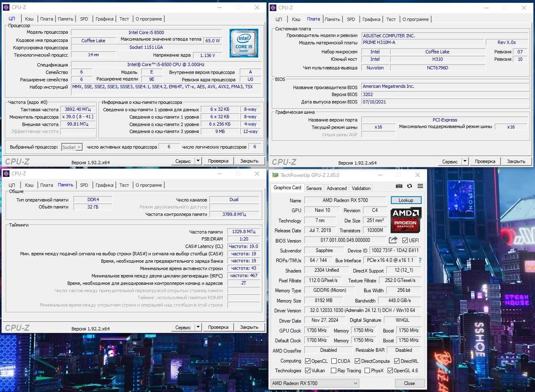
Task: Click the Intel Core i5 8500 model value
Action: pyautogui.click(x=146, y=32)
